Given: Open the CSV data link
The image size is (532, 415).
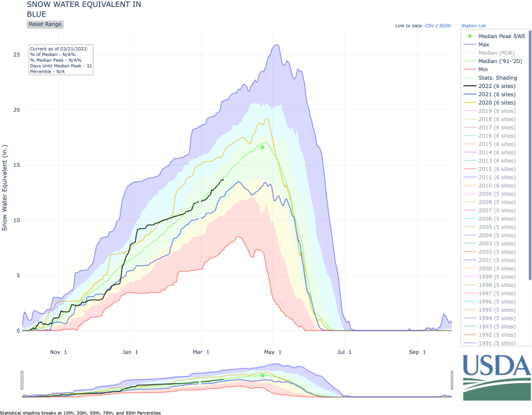Looking at the screenshot, I should click(431, 26).
